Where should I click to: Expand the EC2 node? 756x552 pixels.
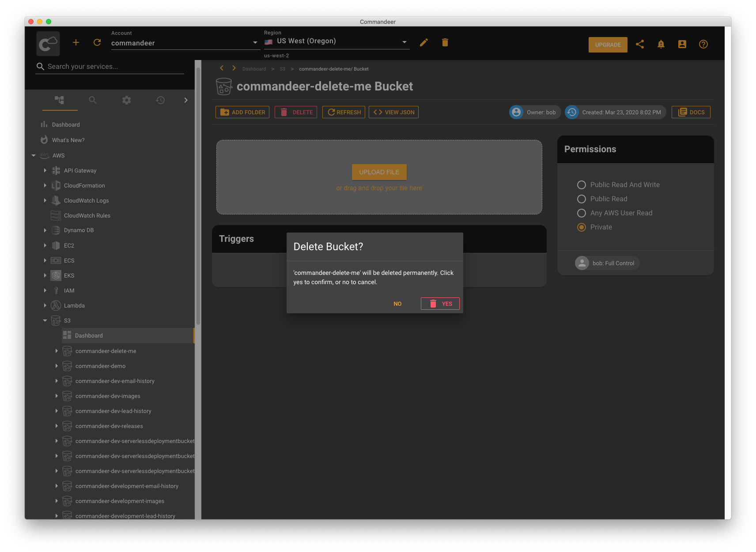(x=45, y=245)
